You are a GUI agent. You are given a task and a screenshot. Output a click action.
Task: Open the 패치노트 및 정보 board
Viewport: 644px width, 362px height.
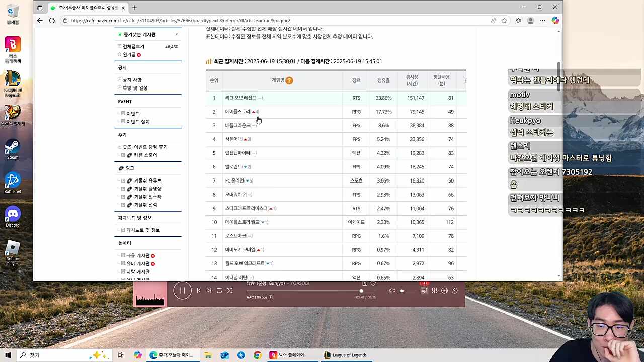tap(143, 230)
